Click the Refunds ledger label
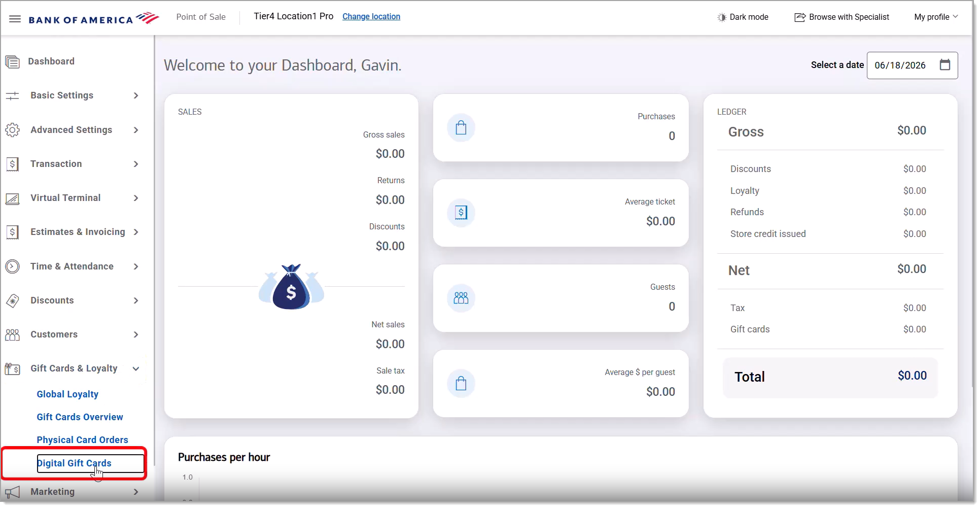Viewport: 980px width, 508px height. [x=747, y=212]
